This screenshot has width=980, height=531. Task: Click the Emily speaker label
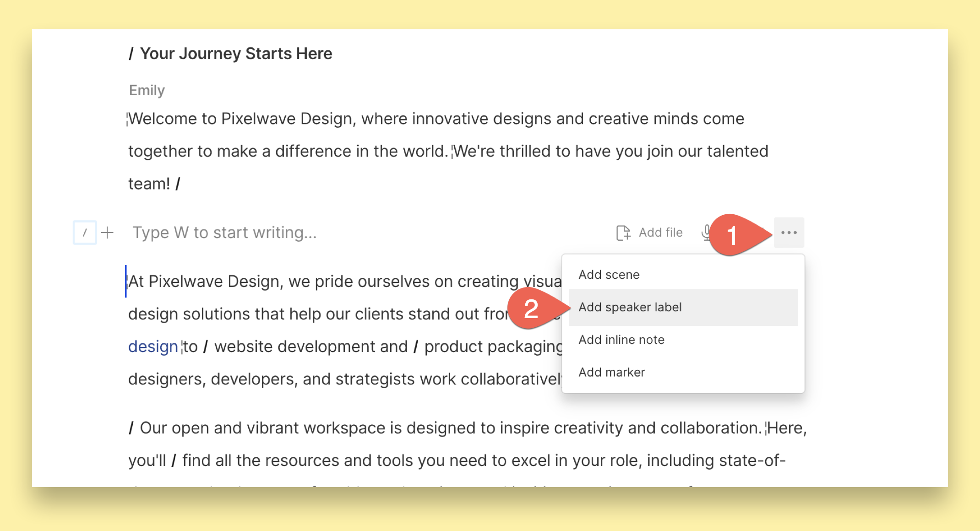[x=147, y=90]
